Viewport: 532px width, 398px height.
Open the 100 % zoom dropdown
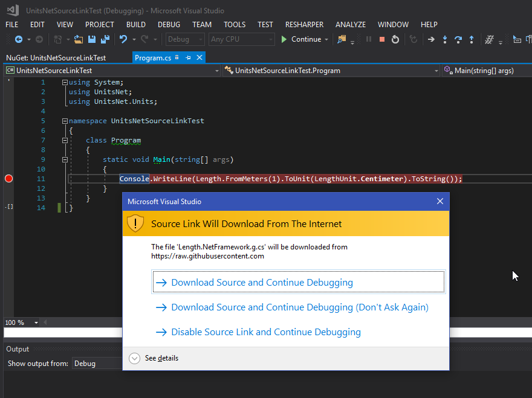[36, 323]
